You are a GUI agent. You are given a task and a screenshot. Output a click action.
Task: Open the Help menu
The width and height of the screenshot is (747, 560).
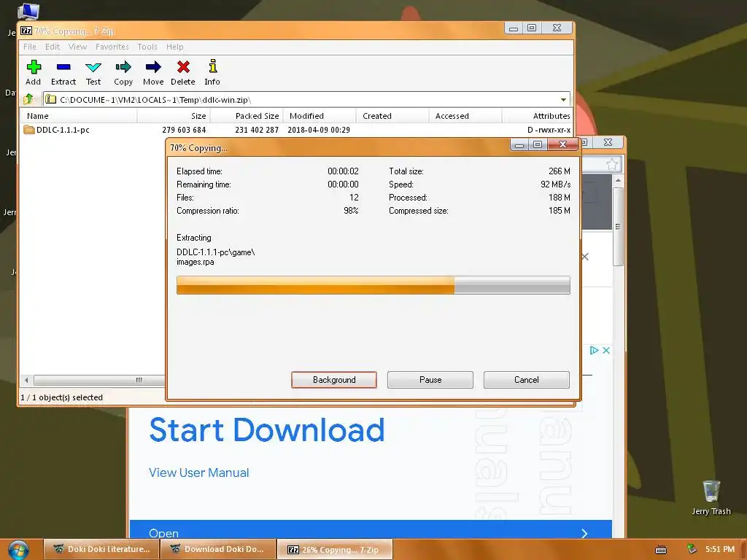(x=175, y=47)
